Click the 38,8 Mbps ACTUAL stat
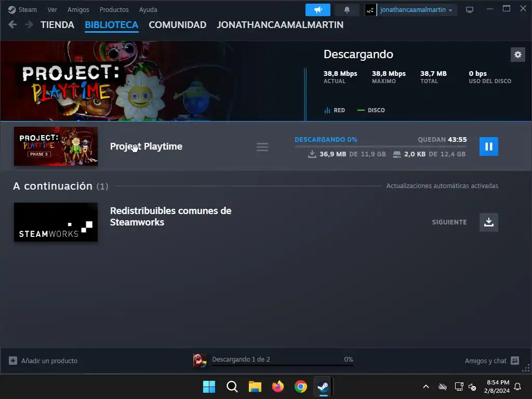The height and width of the screenshot is (399, 532). tap(340, 77)
